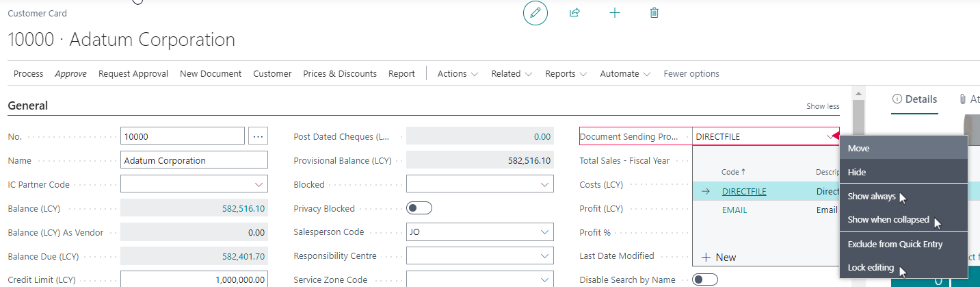
Task: Open the Salesperson Code dropdown
Action: click(x=545, y=232)
